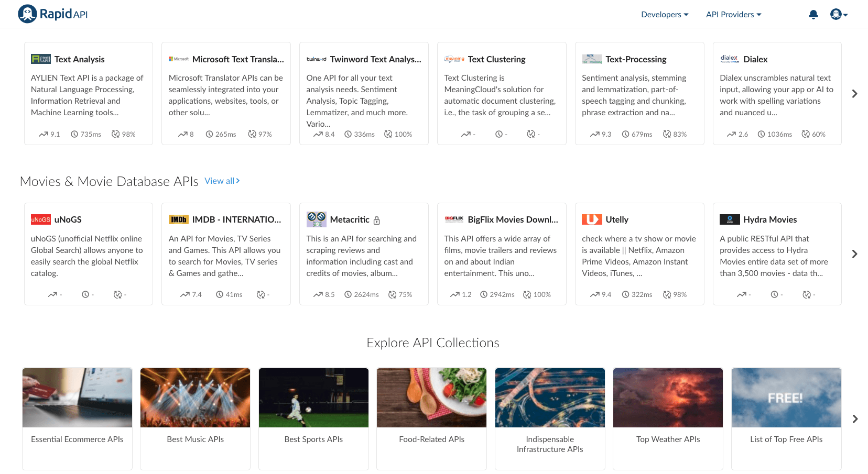Image resolution: width=868 pixels, height=474 pixels.
Task: Click the Top Weather APIs caption
Action: pyautogui.click(x=668, y=439)
